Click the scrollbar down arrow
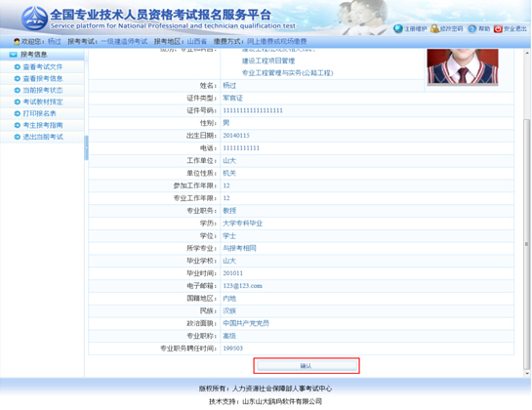The image size is (532, 410). tap(526, 374)
